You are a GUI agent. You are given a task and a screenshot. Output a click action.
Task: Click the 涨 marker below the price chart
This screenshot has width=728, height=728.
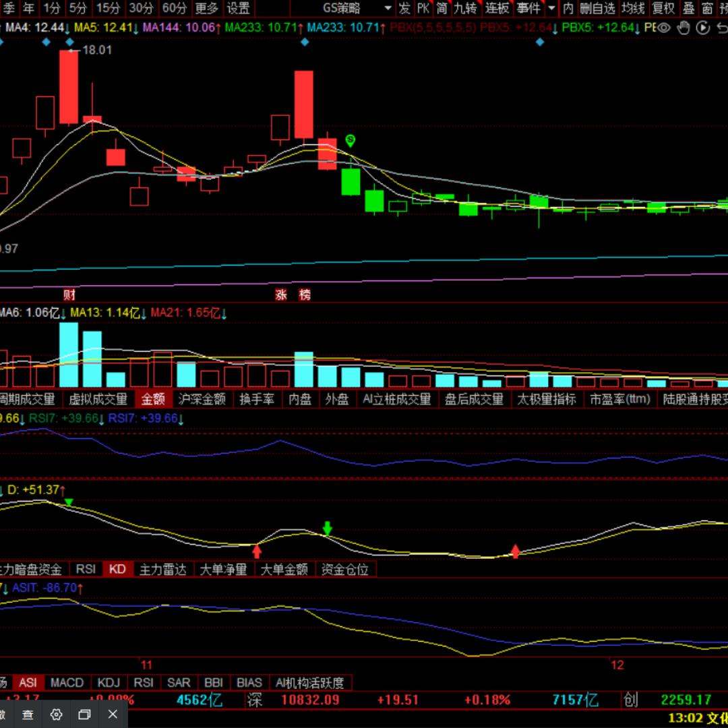point(281,295)
